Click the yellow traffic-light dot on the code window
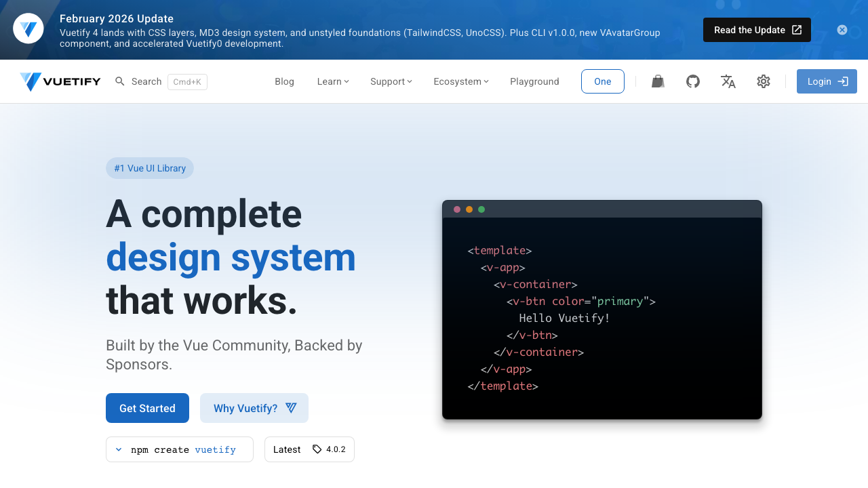The image size is (868, 488). click(x=469, y=209)
